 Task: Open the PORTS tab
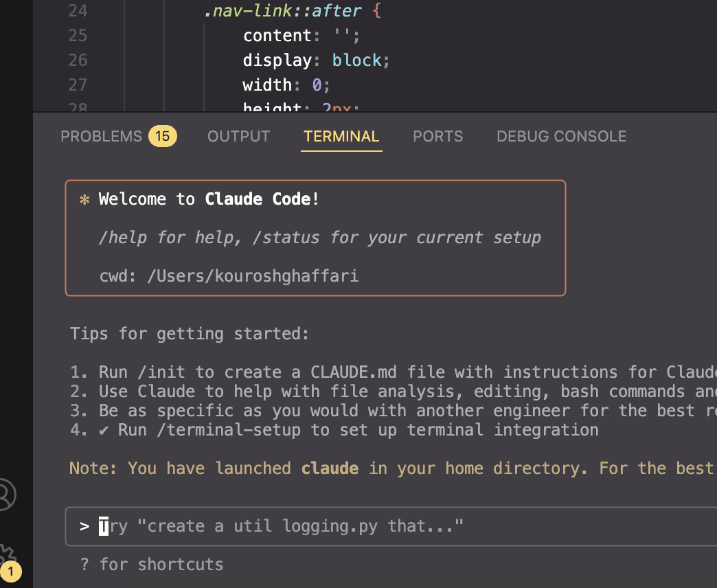click(x=437, y=136)
